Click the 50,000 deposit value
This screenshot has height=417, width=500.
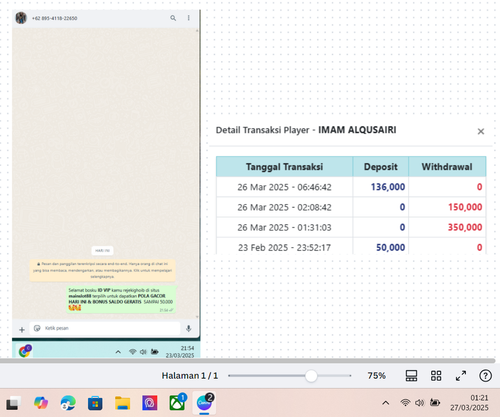pyautogui.click(x=390, y=247)
